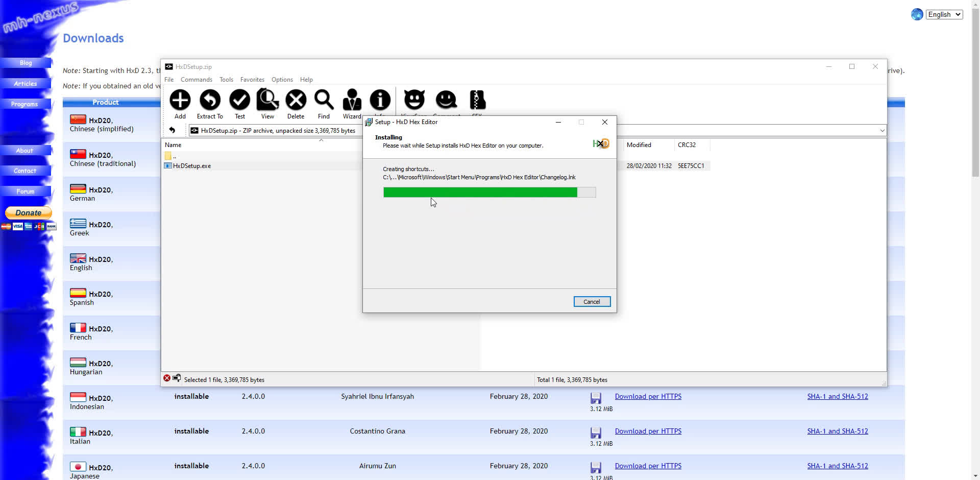
Task: Click the Find magnifier toolbar icon
Action: 324,100
